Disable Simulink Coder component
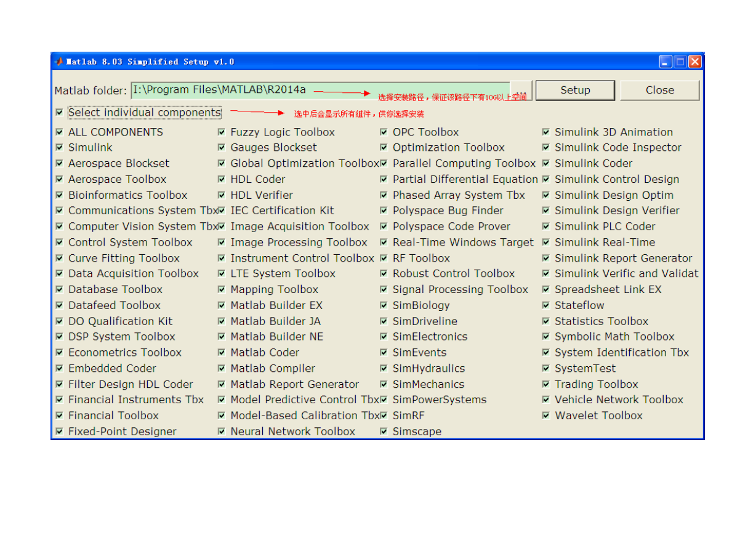Image resolution: width=756 pixels, height=535 pixels. coord(546,163)
